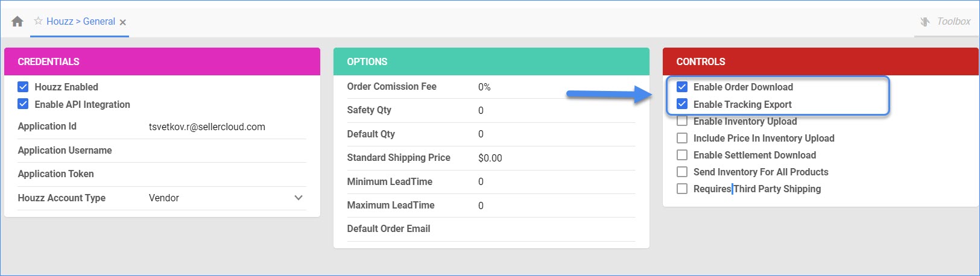Click the Maximum LeadTime label
Screen dimensions: 980x276
(391, 205)
